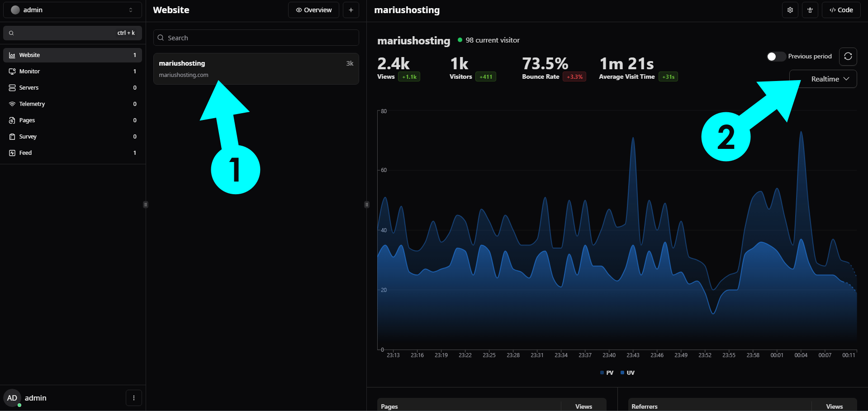Click the Pages file icon in sidebar
The height and width of the screenshot is (411, 868).
(12, 120)
